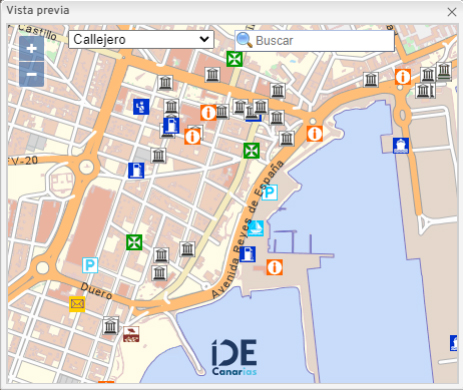Zoom in with the plus button
The image size is (463, 390).
32,49
